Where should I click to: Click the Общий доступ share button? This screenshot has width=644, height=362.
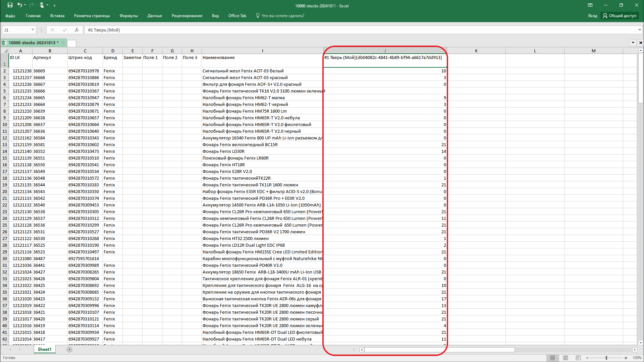[x=620, y=16]
